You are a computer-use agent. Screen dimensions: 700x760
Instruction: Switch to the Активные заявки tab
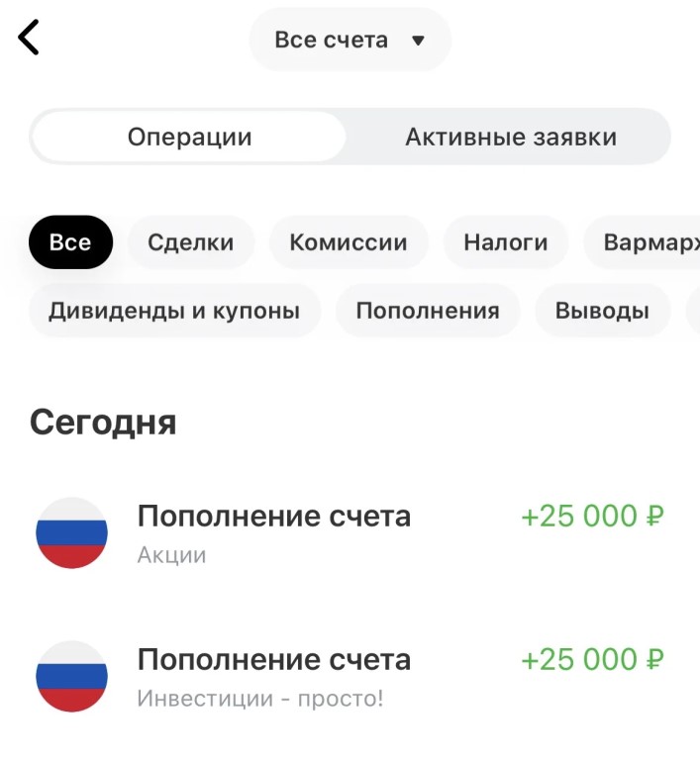[x=510, y=137]
